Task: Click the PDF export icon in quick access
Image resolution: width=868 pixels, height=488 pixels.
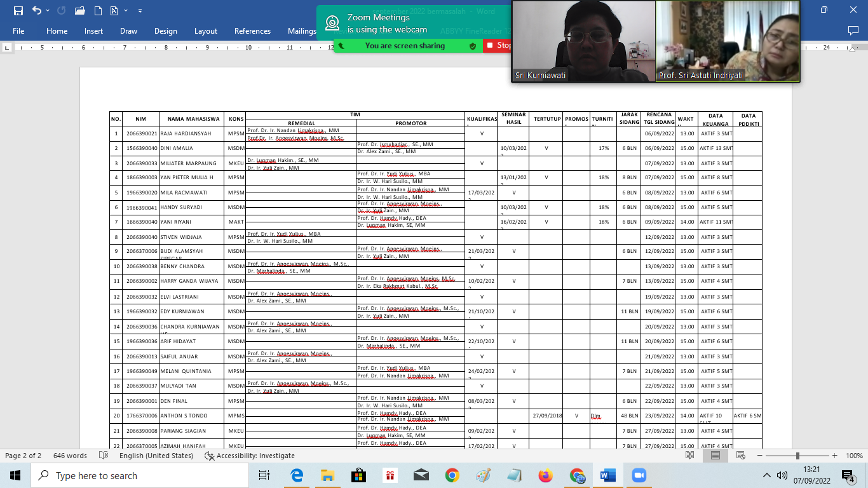Action: (x=114, y=11)
